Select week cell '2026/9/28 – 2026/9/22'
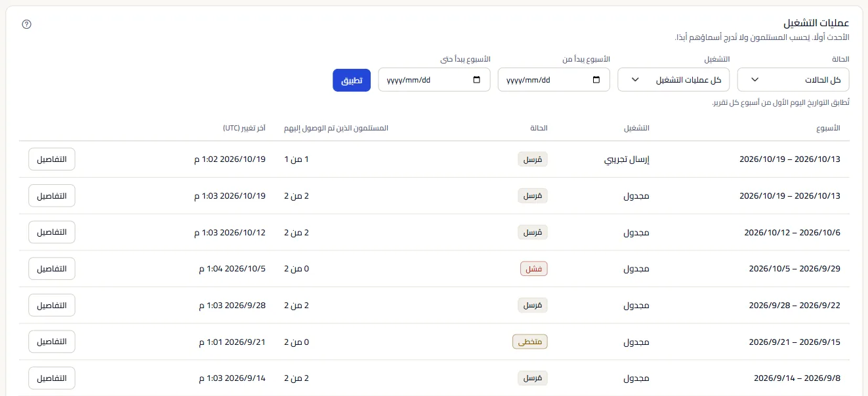This screenshot has height=396, width=868. tap(795, 305)
